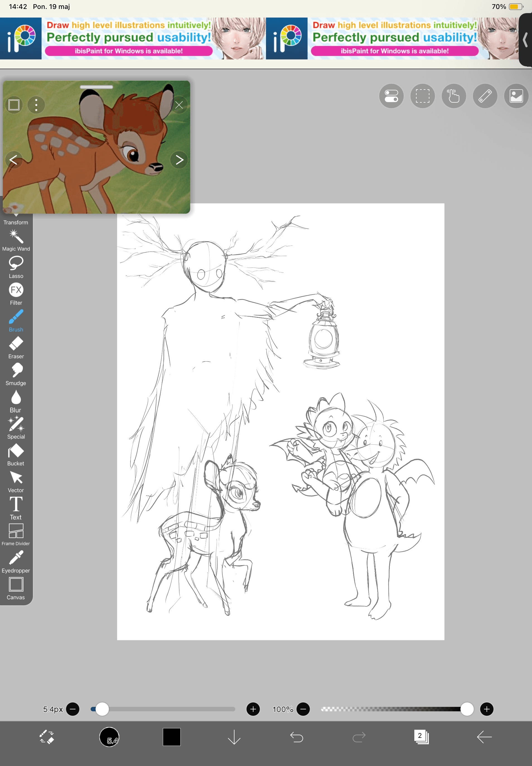Click the ibisPaint for Windows ad banner

(x=133, y=38)
